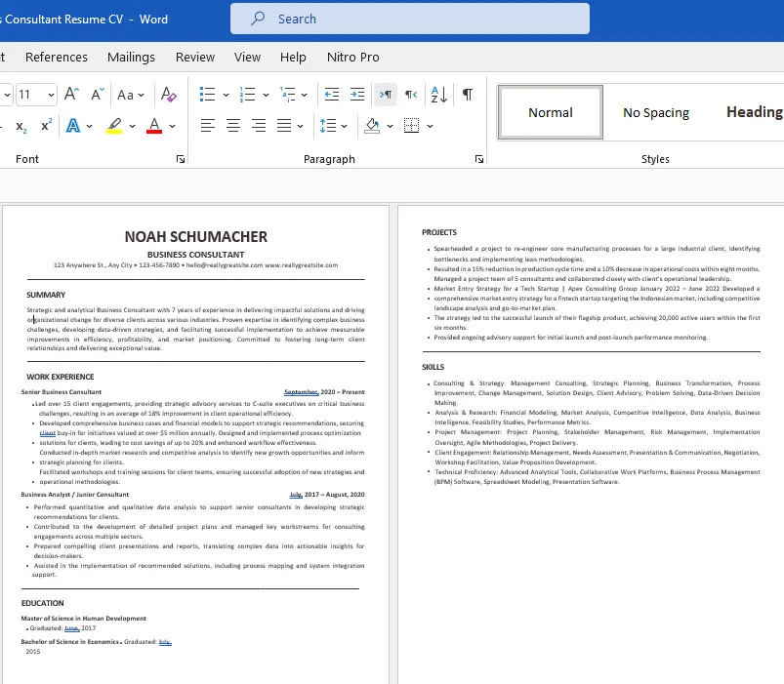The width and height of the screenshot is (784, 684).
Task: Increase font size with the Grow Font icon
Action: 71,95
